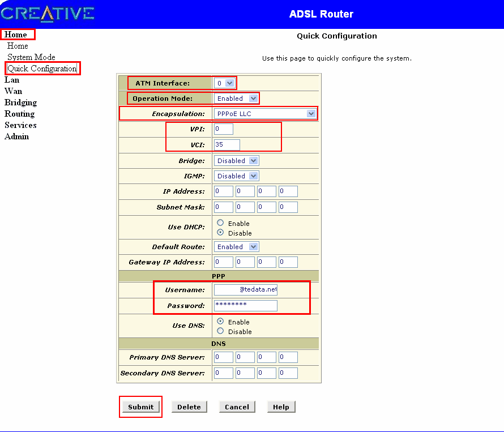The height and width of the screenshot is (432, 504).
Task: Select Enable for Use DHCP
Action: (x=220, y=223)
